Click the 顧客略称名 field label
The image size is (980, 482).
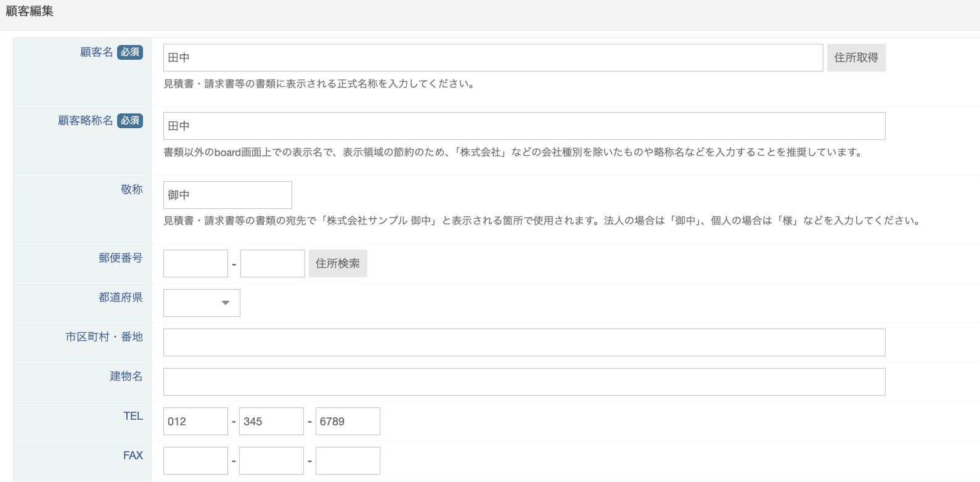pos(86,121)
